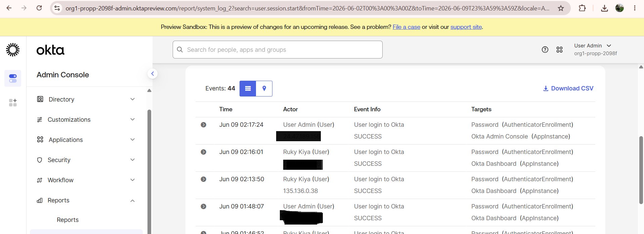Click Ruky Kiya actor in 02:16:01 row
Screen dimensions: 644x234
click(x=306, y=152)
